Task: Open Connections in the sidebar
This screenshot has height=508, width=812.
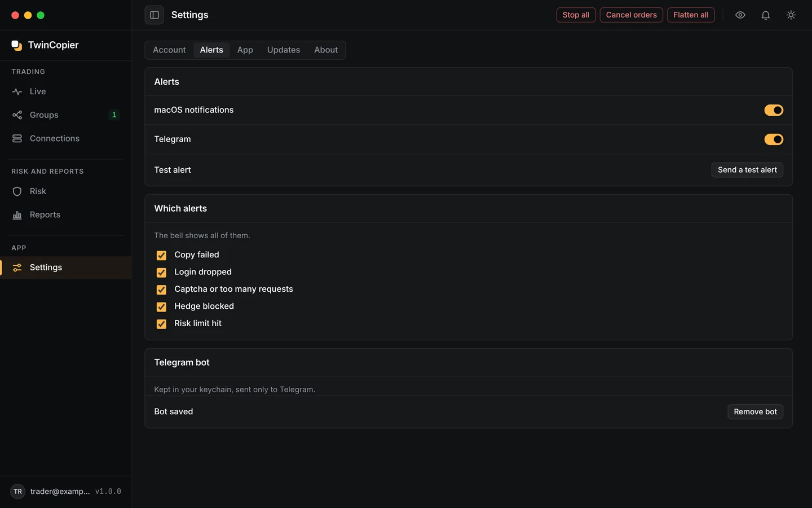Action: click(x=65, y=138)
